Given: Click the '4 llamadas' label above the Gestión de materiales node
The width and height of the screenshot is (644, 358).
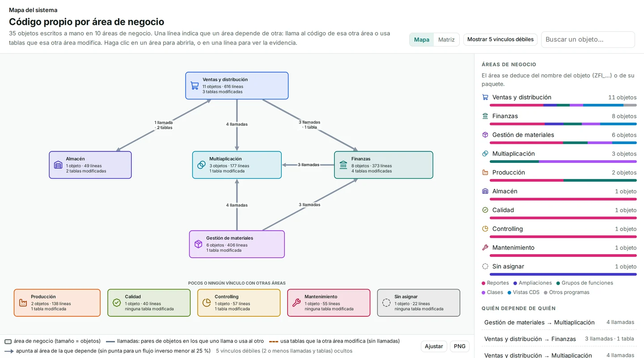Looking at the screenshot, I should 237,205.
